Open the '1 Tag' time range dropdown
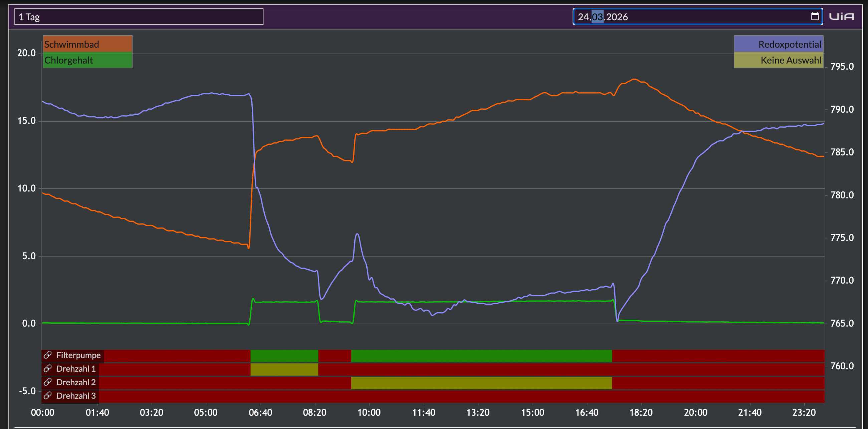Image resolution: width=868 pixels, height=429 pixels. point(139,16)
